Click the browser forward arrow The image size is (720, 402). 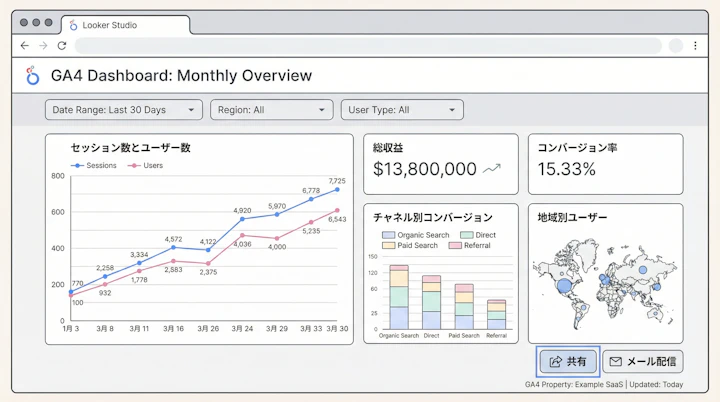point(43,45)
